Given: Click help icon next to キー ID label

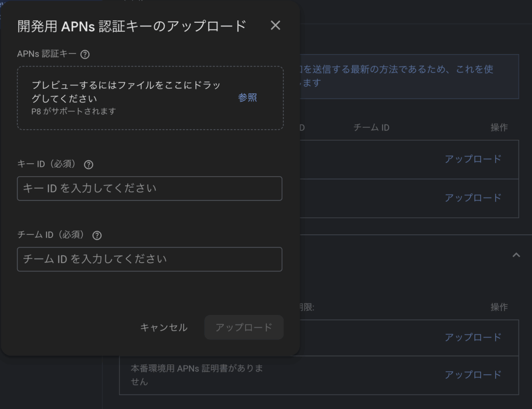Looking at the screenshot, I should click(88, 164).
